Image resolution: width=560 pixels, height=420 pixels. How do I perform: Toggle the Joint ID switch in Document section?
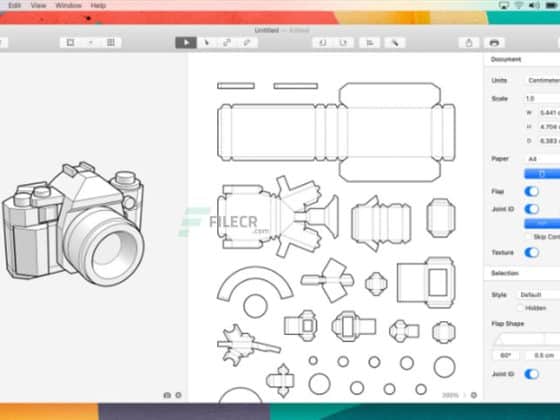pyautogui.click(x=531, y=209)
